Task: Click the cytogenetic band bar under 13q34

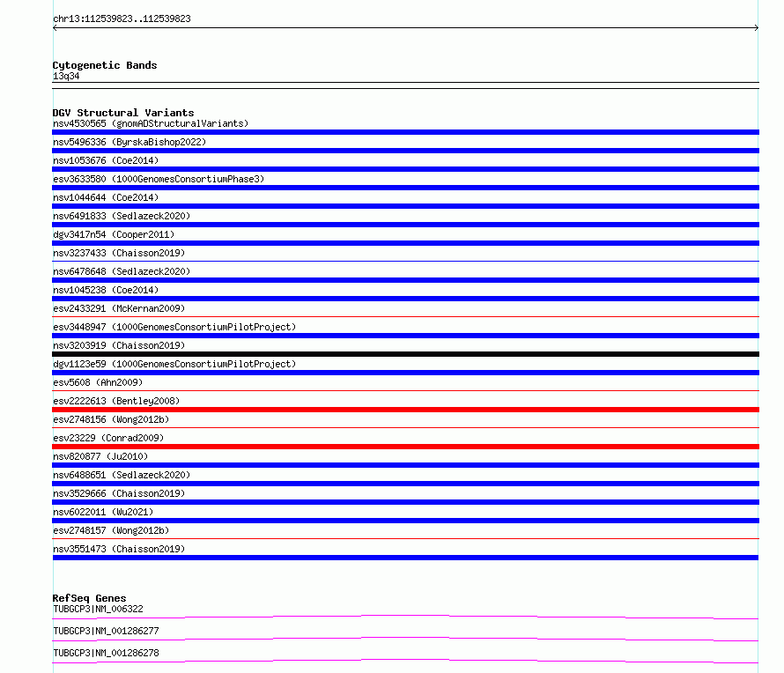Action: click(x=405, y=85)
